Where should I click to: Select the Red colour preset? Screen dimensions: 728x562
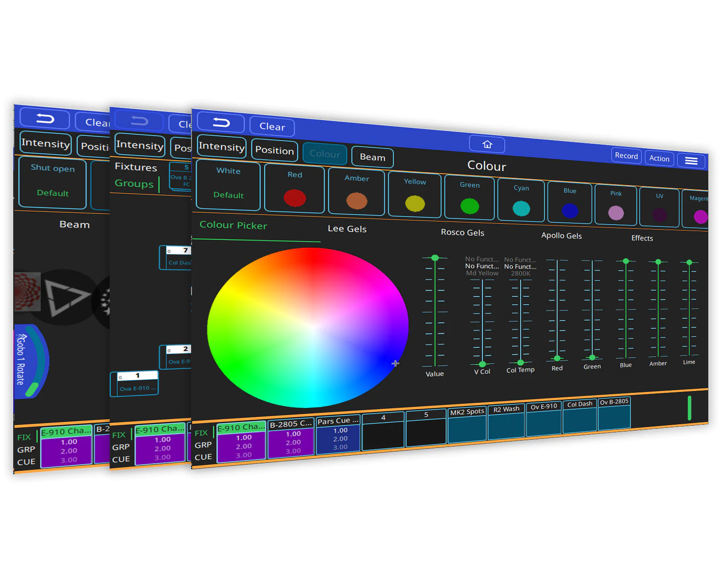click(x=294, y=189)
